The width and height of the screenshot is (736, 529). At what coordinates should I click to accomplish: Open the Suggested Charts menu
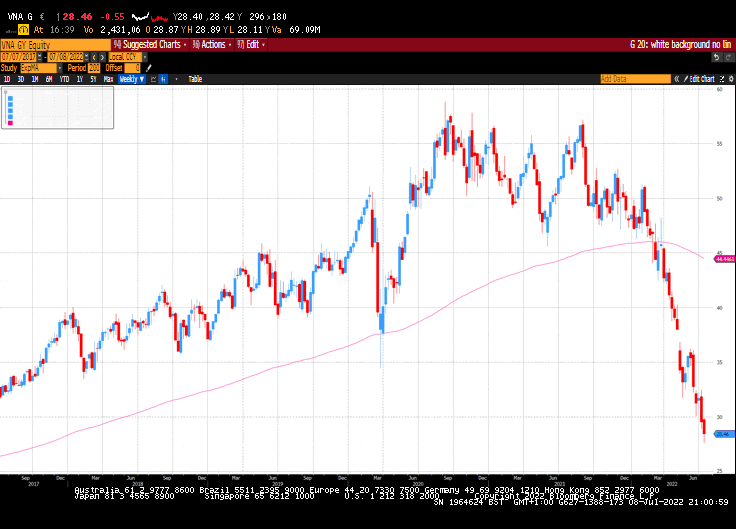tap(148, 44)
